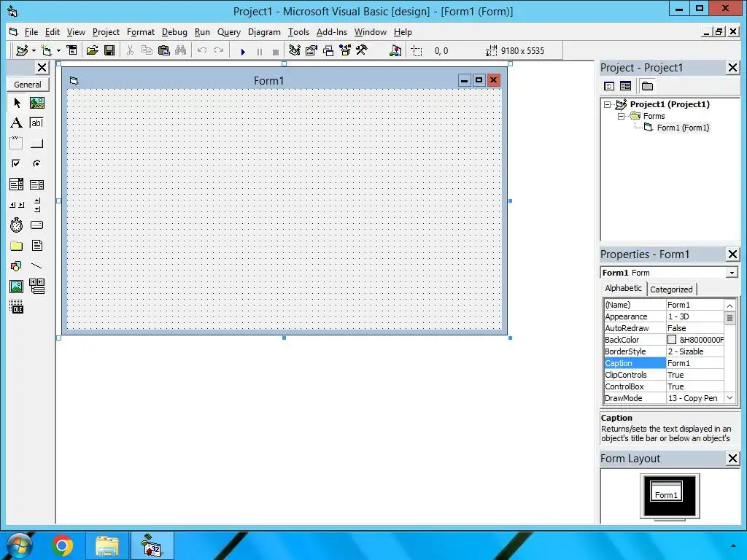Click the Caption value field Form1
Viewport: 747px width, 560px height.
695,363
